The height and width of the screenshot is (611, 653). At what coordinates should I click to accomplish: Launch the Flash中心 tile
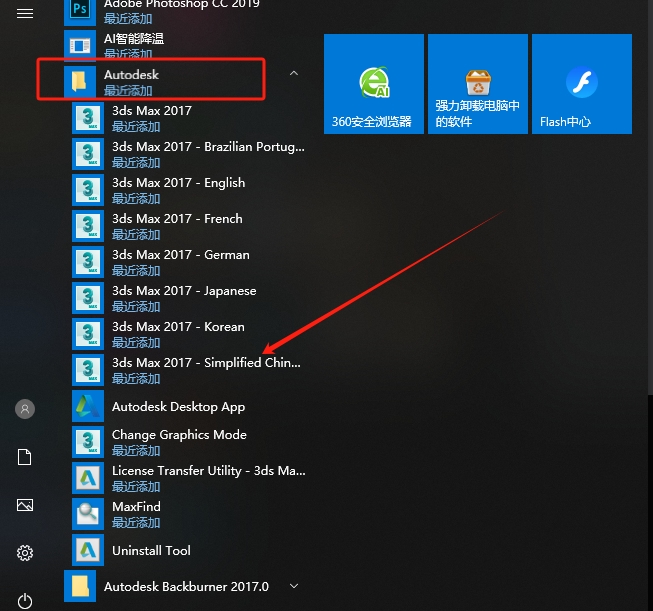click(x=581, y=84)
